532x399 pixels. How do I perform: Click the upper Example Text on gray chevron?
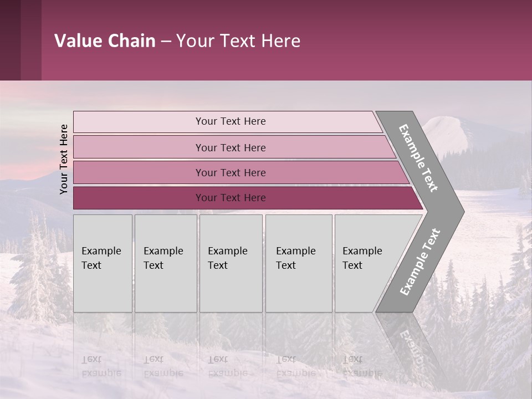click(418, 158)
